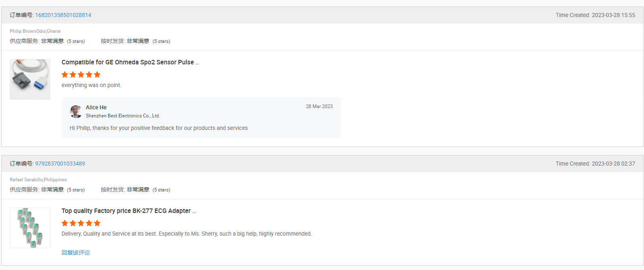Viewport: 644px width, 270px height.
Task: Click the 'Hi Philip, thanks' reply message
Action: coord(159,128)
